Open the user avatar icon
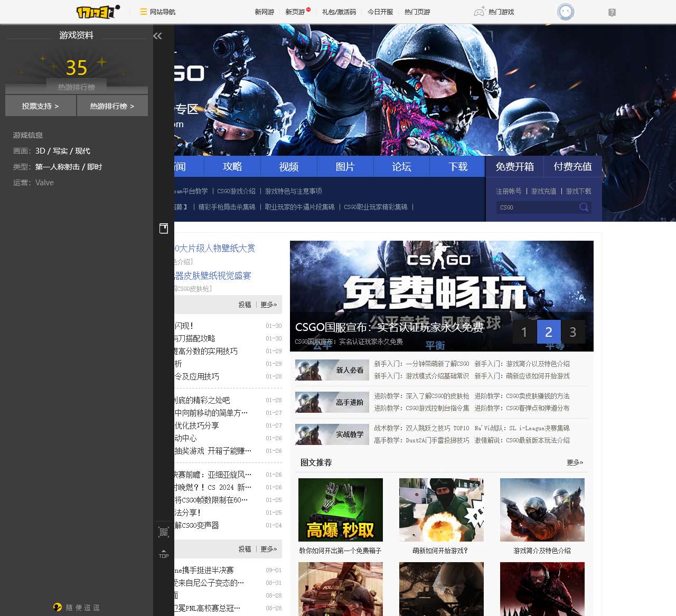The height and width of the screenshot is (616, 676). pos(565,12)
